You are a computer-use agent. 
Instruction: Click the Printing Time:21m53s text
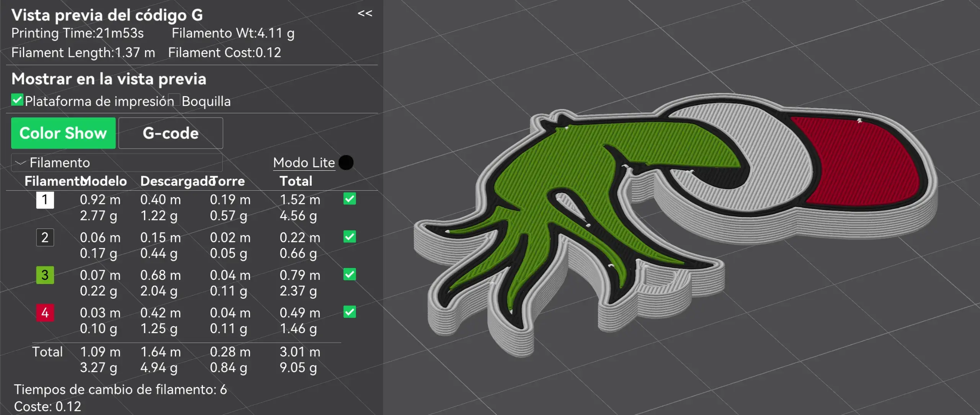pos(78,33)
